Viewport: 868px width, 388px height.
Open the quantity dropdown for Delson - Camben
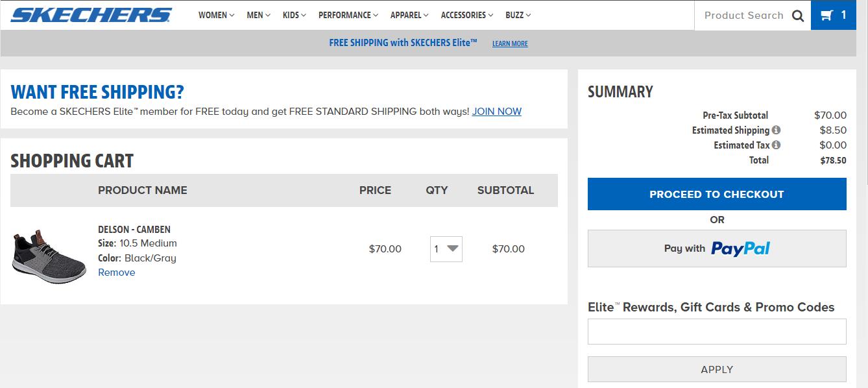click(446, 249)
